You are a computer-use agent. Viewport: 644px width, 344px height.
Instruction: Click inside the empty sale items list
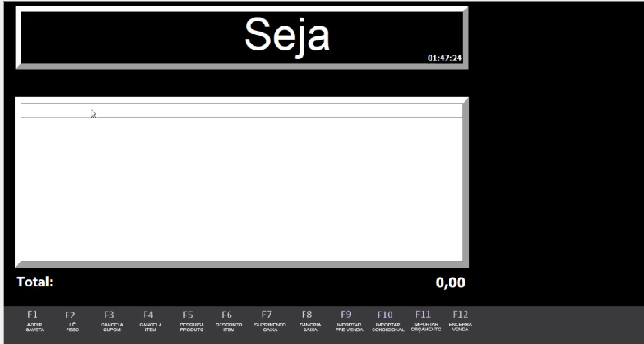tap(241, 189)
